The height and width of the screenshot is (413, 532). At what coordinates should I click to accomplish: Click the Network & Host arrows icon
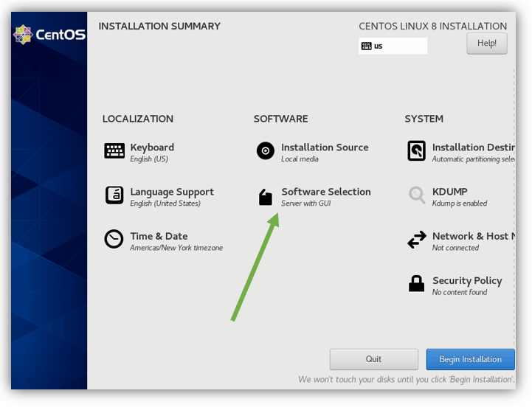(x=417, y=240)
